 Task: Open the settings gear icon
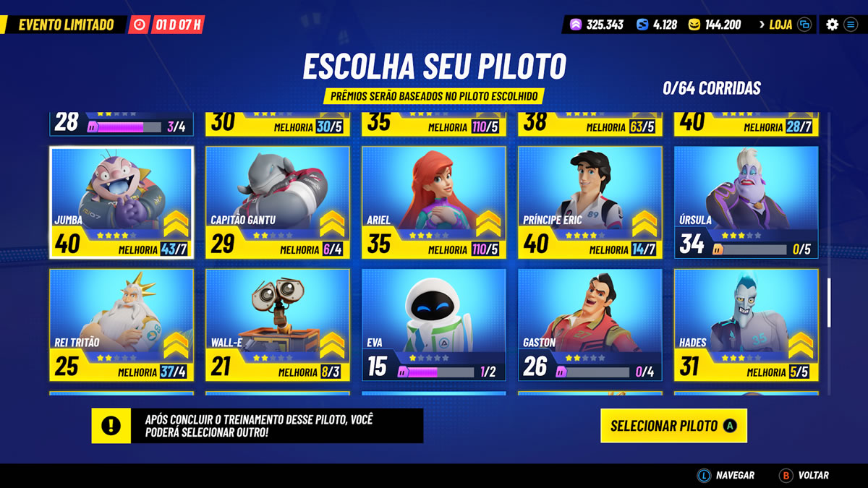coord(832,25)
